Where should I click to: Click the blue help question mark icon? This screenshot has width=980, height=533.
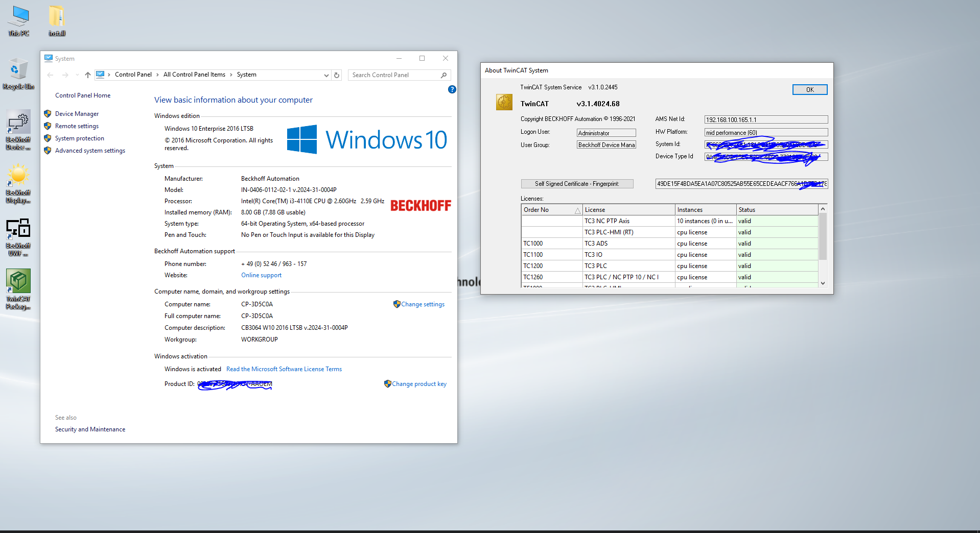(452, 89)
